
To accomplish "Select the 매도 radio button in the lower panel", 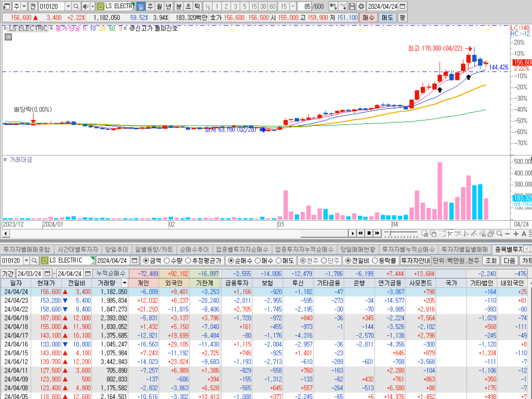I will [x=279, y=261].
